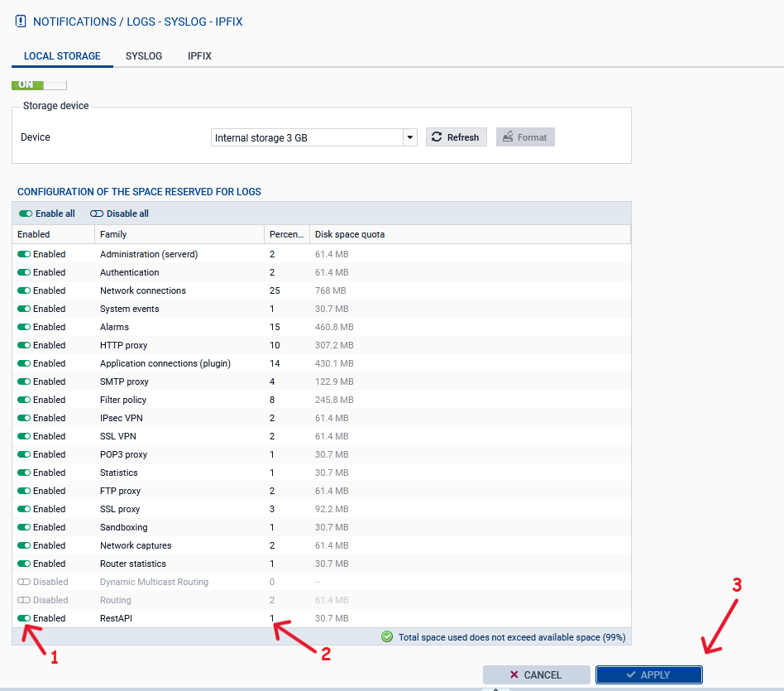Viewport: 784px width, 691px height.
Task: Click the Network connections percentage value 25
Action: click(275, 290)
